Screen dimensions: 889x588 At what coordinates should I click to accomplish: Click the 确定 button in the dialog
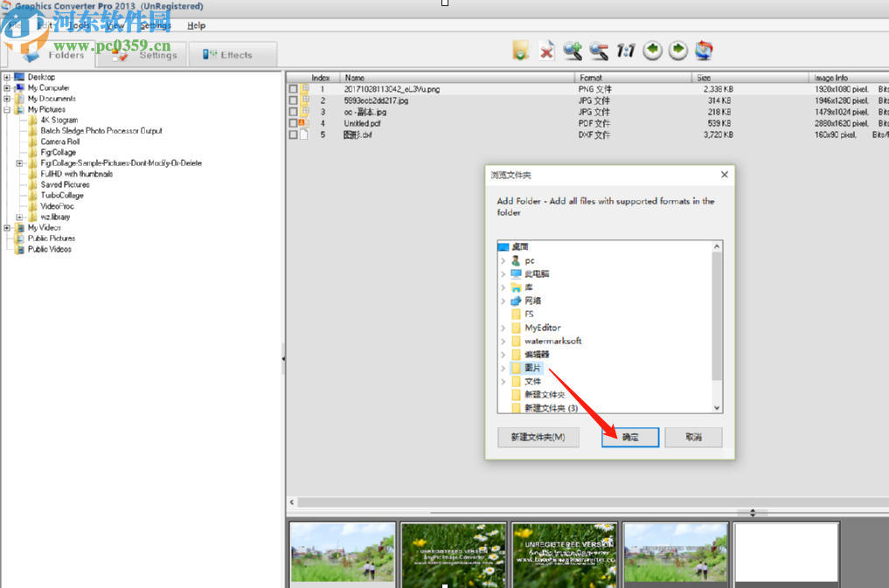630,437
